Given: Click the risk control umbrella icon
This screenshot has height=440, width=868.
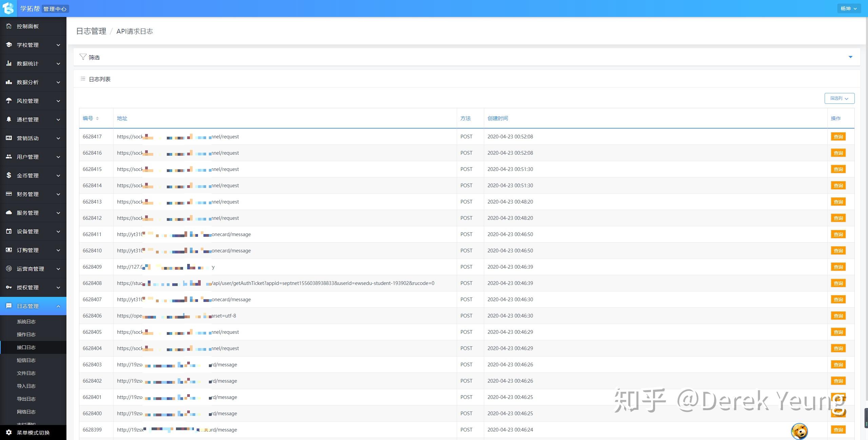Looking at the screenshot, I should pos(9,101).
